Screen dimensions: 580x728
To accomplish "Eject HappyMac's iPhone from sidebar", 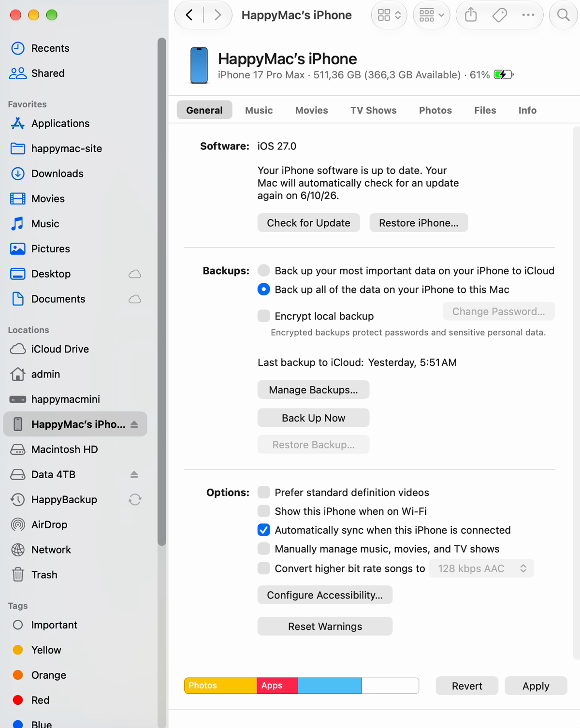I will [134, 424].
